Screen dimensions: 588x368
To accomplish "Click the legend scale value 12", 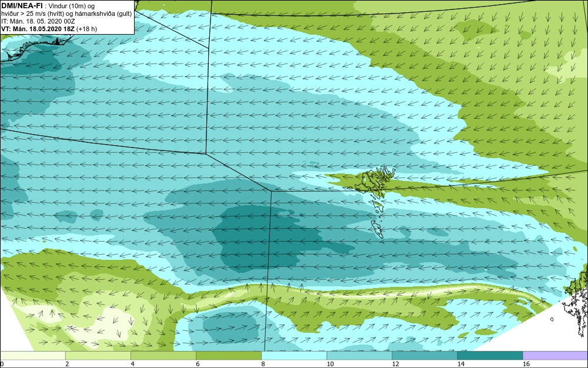I will pos(395,364).
